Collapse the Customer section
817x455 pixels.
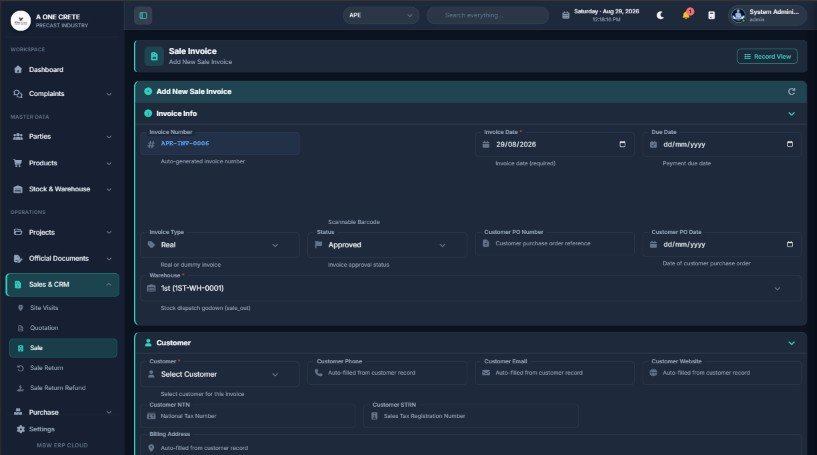pos(791,343)
